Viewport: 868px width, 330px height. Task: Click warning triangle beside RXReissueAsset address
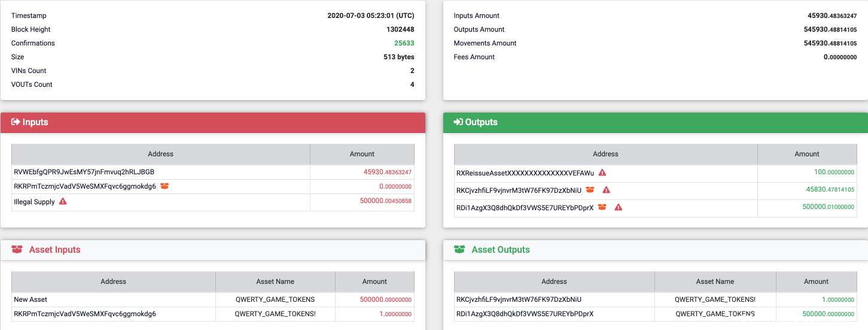pyautogui.click(x=602, y=172)
